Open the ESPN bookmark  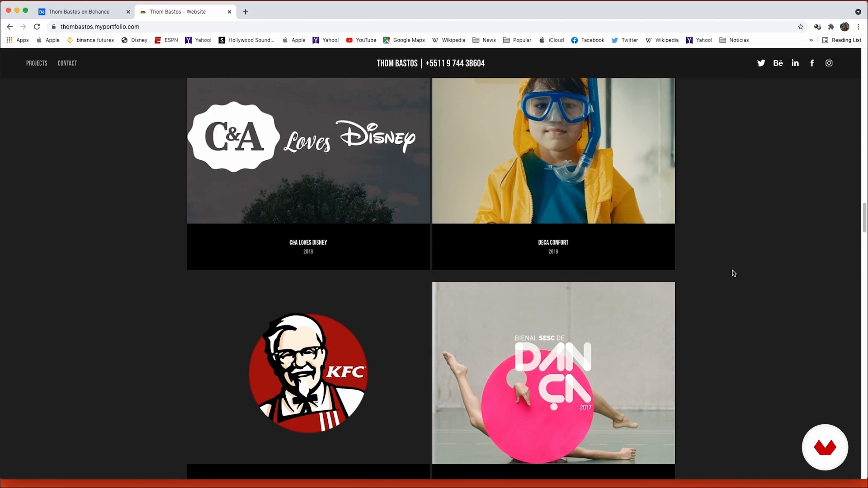pos(166,40)
